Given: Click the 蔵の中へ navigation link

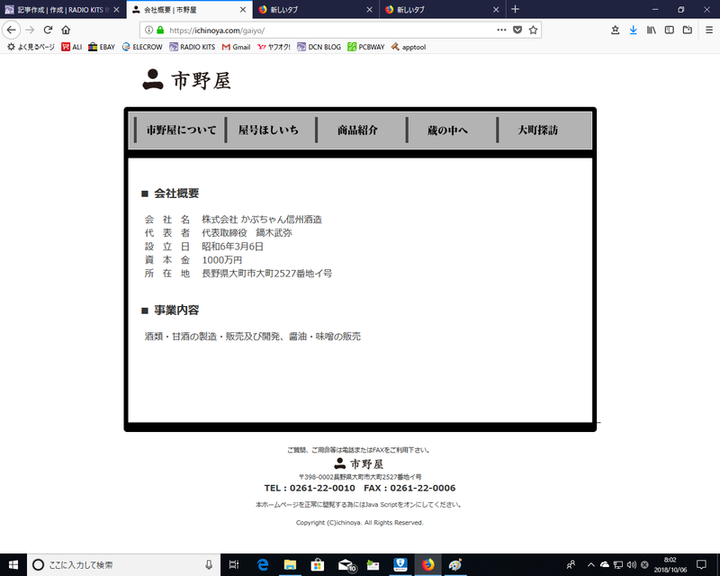Looking at the screenshot, I should (447, 131).
